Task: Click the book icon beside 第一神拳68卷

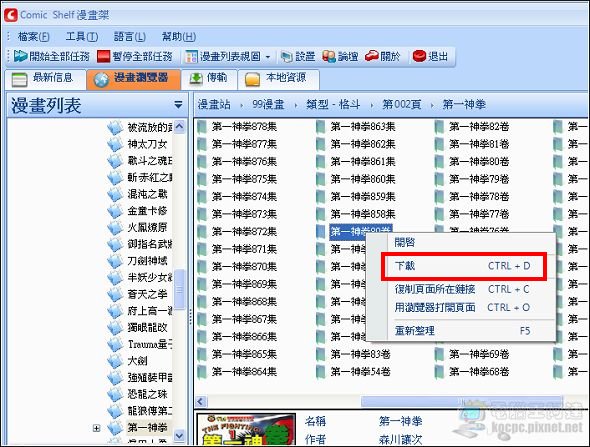Action: coord(439,372)
